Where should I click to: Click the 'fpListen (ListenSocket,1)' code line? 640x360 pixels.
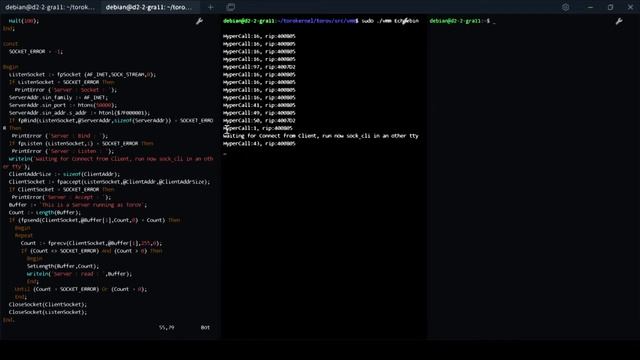81,144
